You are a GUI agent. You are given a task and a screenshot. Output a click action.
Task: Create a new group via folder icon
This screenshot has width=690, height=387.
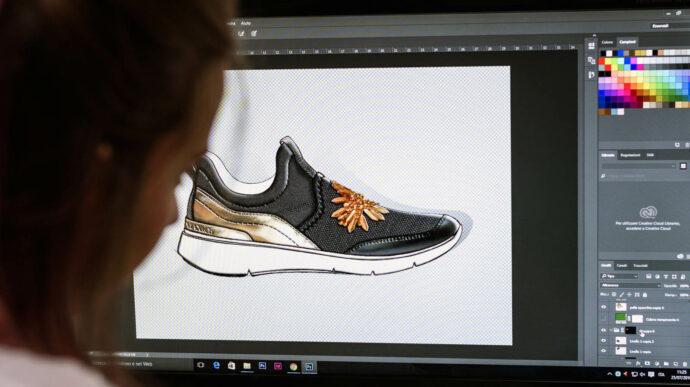666,364
